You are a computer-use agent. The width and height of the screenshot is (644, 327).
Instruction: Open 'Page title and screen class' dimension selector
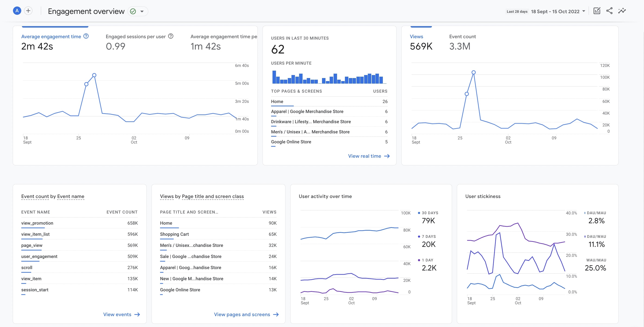(213, 196)
